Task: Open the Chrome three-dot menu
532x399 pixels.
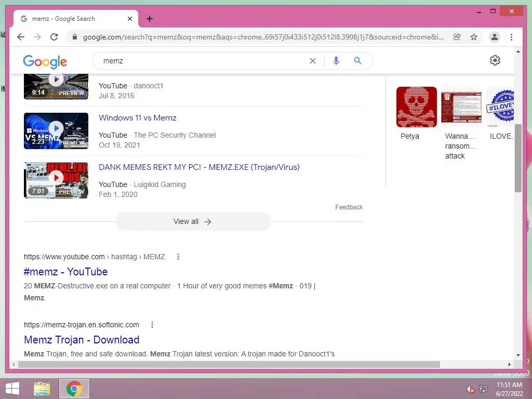Action: [511, 37]
